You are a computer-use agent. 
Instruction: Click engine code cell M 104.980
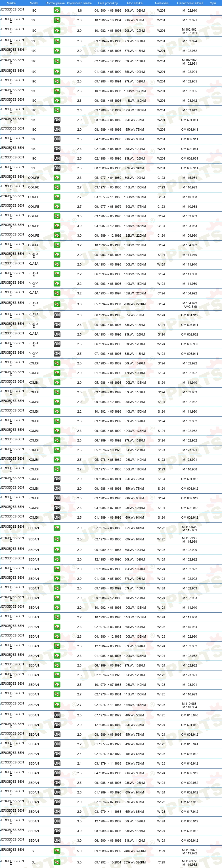click(190, 235)
